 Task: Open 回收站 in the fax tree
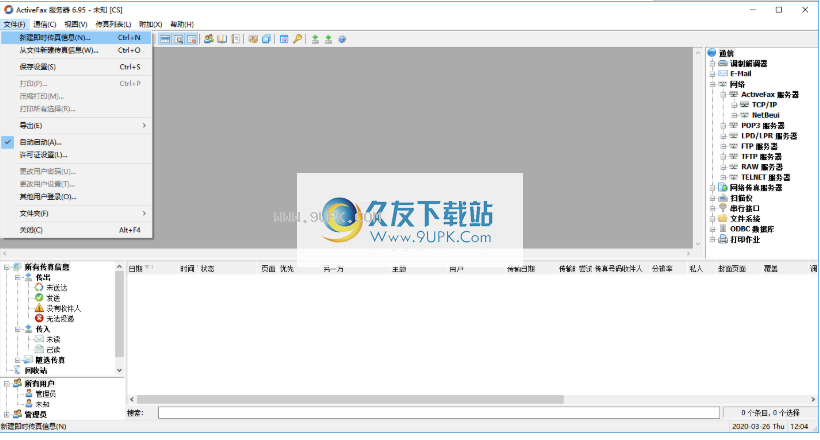coord(36,370)
